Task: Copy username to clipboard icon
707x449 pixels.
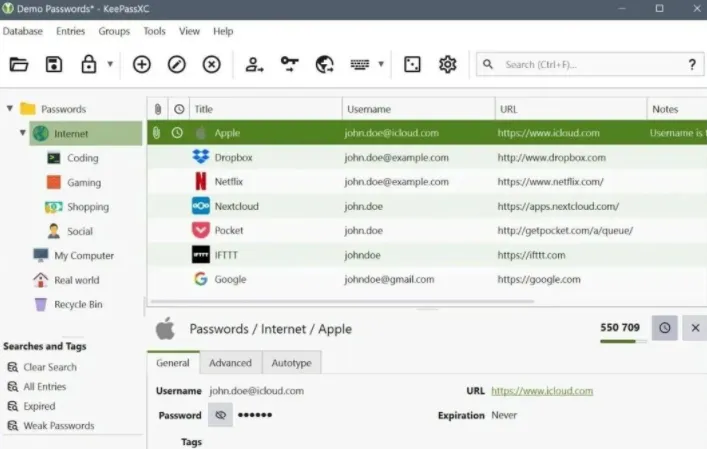Action: (254, 64)
